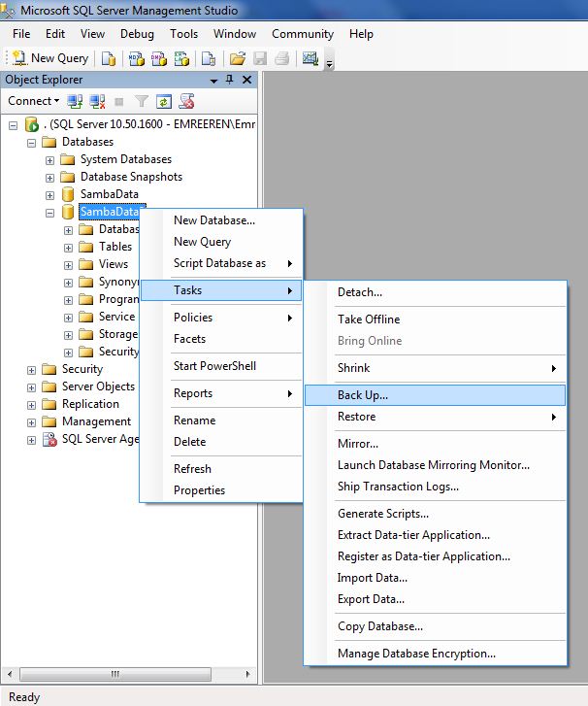Click the Database Engine Query icon
The image size is (588, 706).
[109, 58]
